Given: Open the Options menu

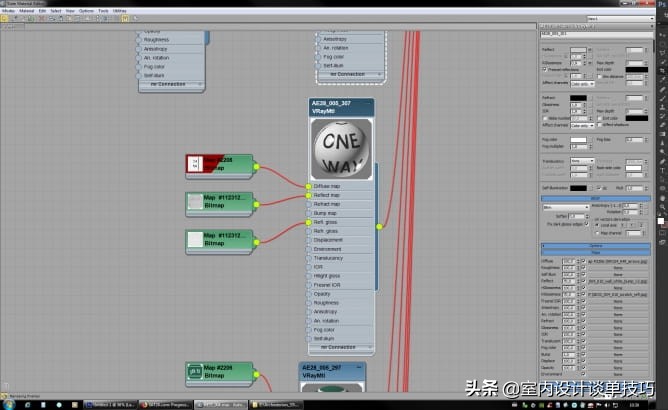Looking at the screenshot, I should click(86, 11).
